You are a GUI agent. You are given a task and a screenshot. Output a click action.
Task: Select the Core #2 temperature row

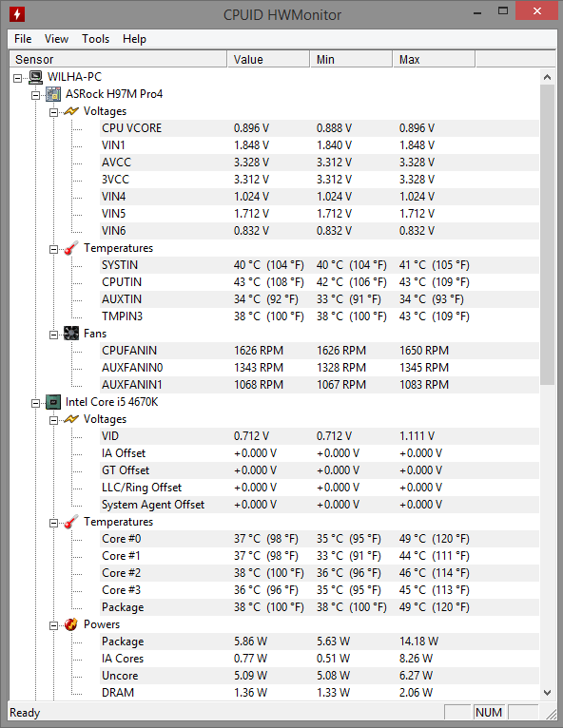click(320, 573)
